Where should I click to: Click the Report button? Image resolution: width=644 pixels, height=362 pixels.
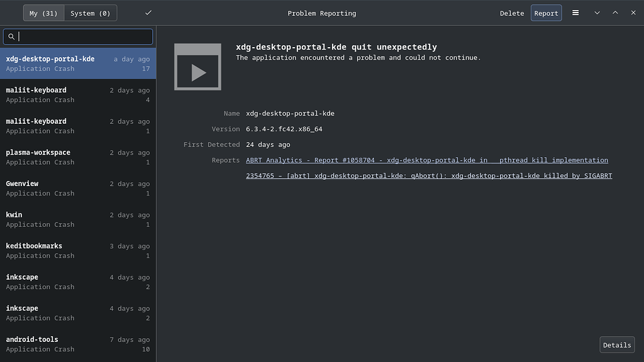tap(546, 13)
